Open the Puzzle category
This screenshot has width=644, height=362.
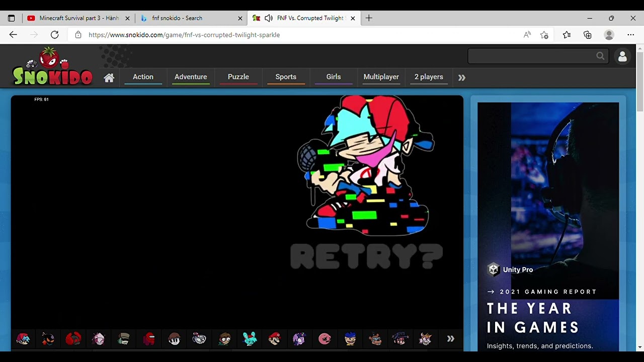click(238, 77)
